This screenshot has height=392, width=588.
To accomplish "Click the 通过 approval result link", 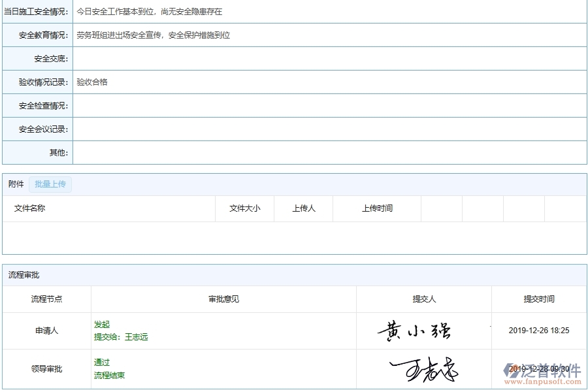I will pos(102,362).
